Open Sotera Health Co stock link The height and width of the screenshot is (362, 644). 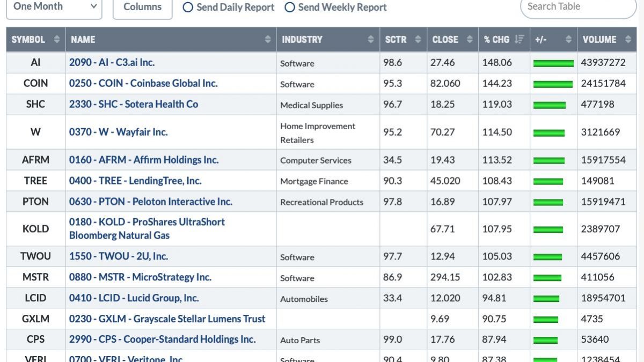[134, 104]
